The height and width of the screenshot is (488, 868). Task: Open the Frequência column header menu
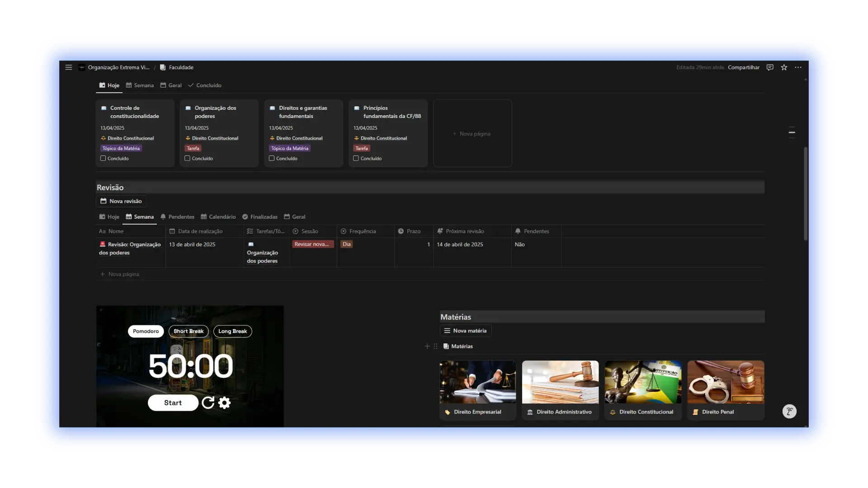tap(365, 231)
